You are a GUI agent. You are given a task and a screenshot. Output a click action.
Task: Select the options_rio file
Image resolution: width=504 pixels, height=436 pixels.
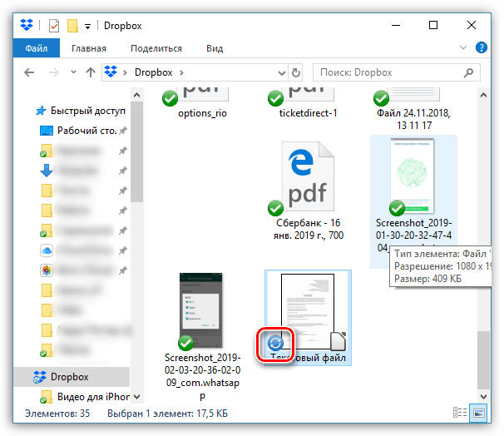(202, 113)
